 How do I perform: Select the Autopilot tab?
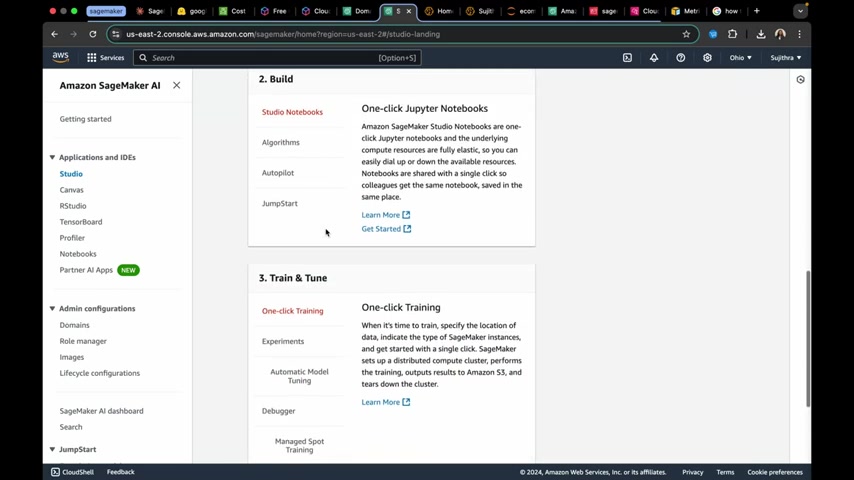point(278,173)
